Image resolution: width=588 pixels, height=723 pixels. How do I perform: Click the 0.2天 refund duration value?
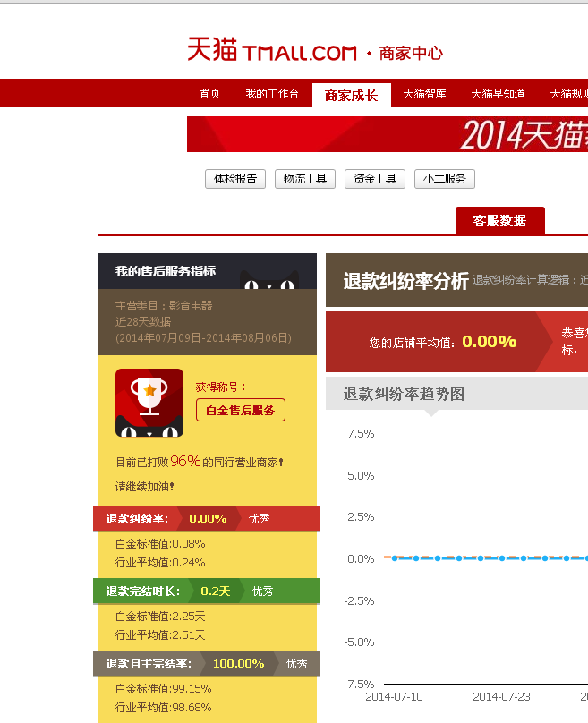pyautogui.click(x=215, y=591)
